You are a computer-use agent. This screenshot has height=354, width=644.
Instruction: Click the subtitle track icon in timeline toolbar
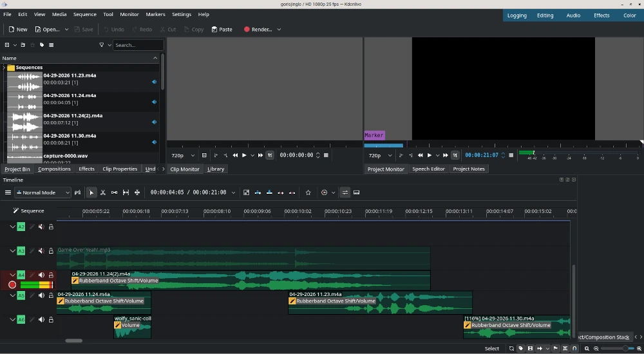tap(357, 192)
